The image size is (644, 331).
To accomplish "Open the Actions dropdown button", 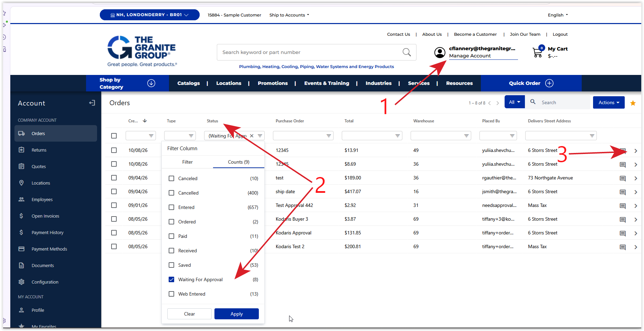I will (x=609, y=102).
